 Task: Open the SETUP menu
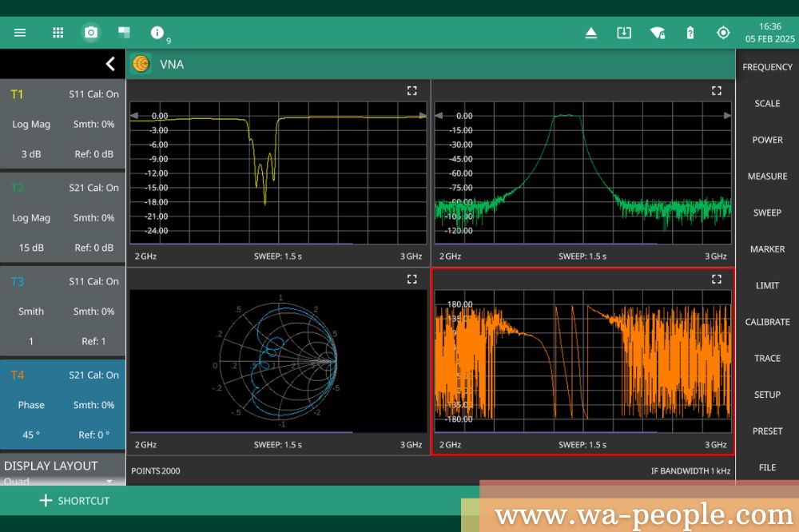767,395
